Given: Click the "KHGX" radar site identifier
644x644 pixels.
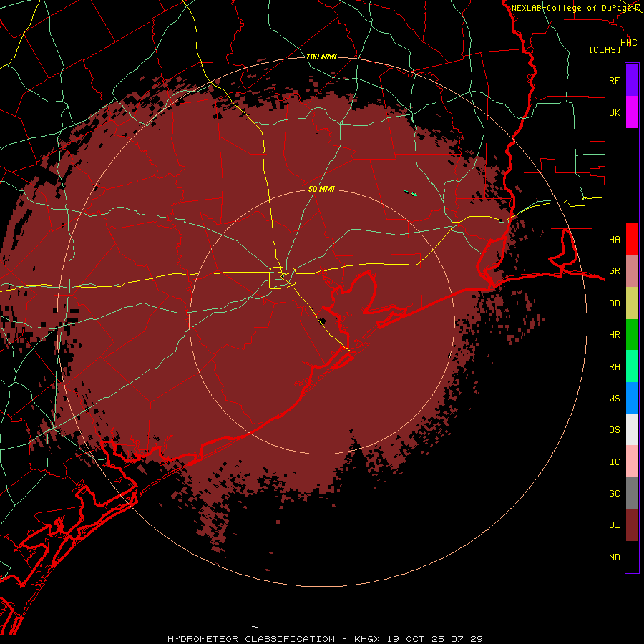Looking at the screenshot, I should click(x=367, y=639).
